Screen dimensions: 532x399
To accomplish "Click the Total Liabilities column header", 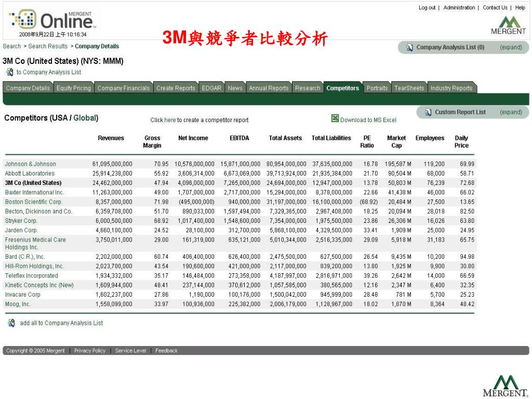I will (x=331, y=138).
